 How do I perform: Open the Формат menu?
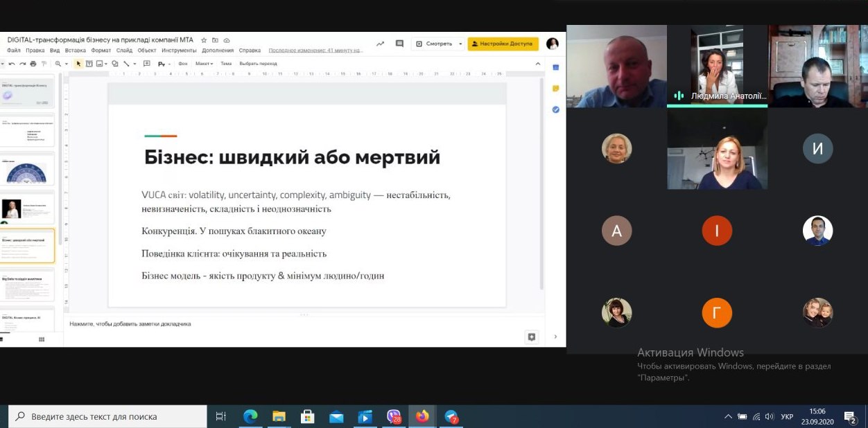click(101, 51)
